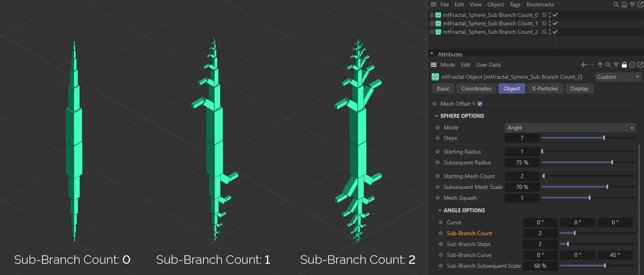Image resolution: width=644 pixels, height=275 pixels.
Task: Expand the Sub Branch Count_0 tree node
Action: 432,15
